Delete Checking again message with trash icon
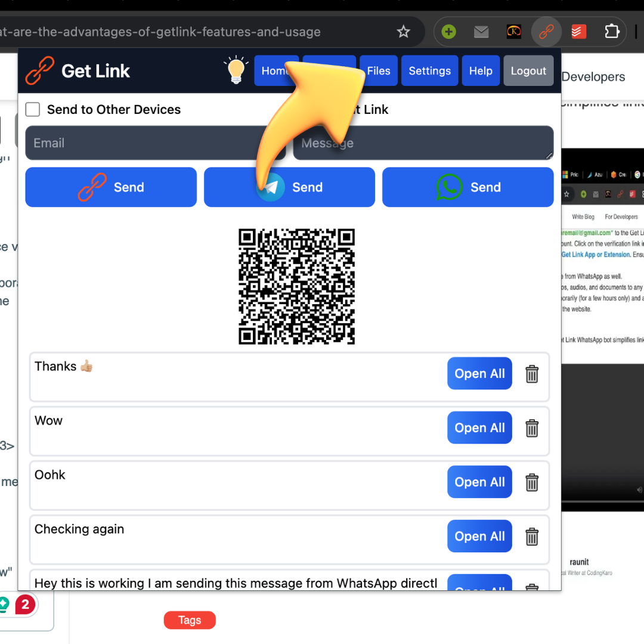 tap(532, 537)
